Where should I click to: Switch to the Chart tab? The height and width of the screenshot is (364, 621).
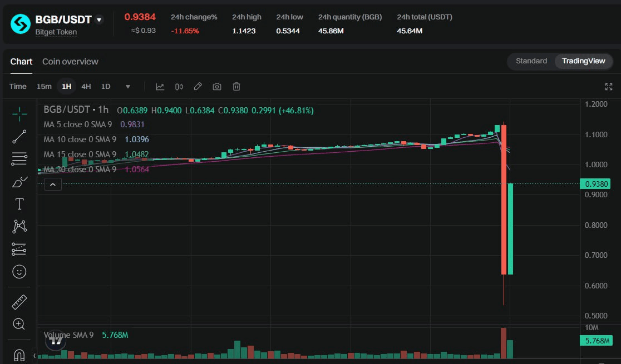click(x=21, y=62)
